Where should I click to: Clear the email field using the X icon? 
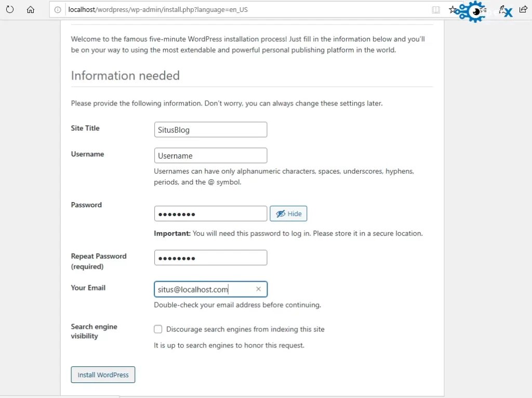[258, 289]
